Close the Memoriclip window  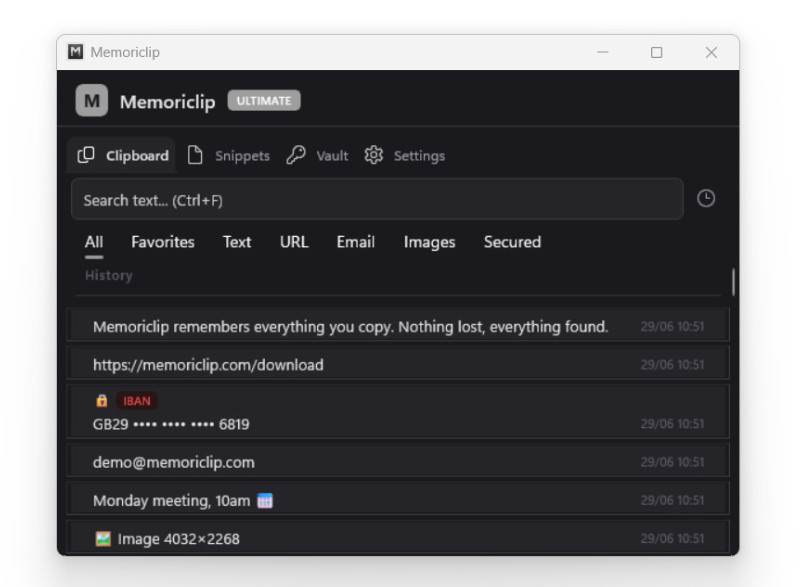[711, 52]
